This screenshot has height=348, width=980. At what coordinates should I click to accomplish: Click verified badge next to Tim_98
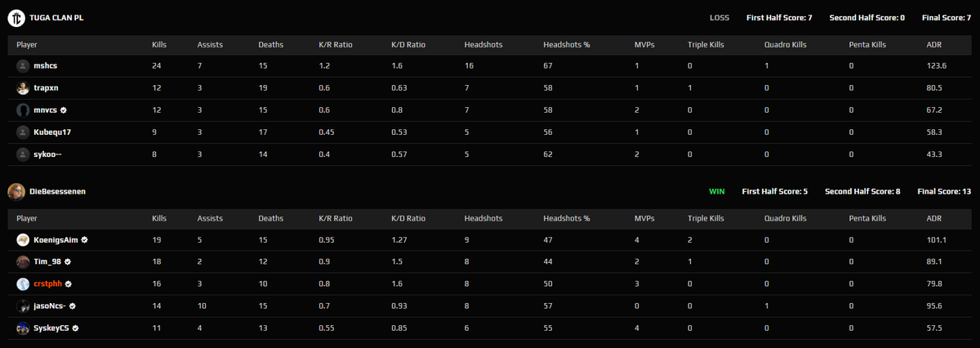[68, 262]
